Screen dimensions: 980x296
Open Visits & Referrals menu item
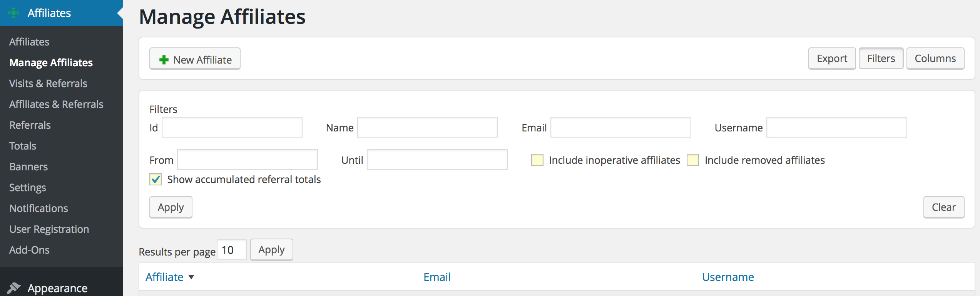[48, 83]
